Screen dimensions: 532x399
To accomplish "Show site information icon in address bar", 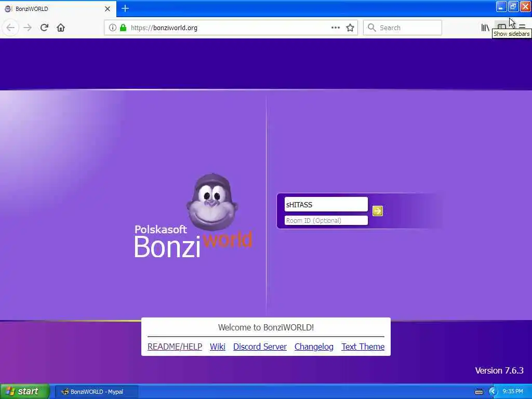I will [x=113, y=28].
